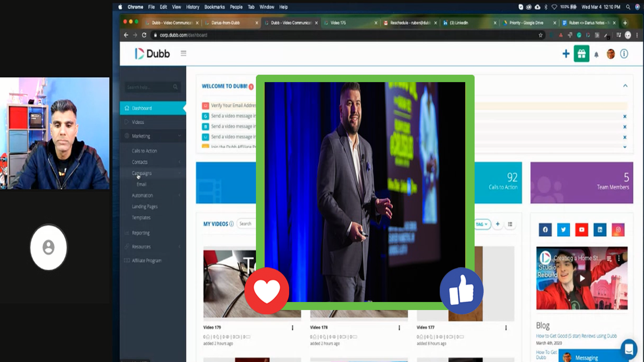
Task: Toggle the hamburger sidebar menu icon
Action: click(183, 53)
